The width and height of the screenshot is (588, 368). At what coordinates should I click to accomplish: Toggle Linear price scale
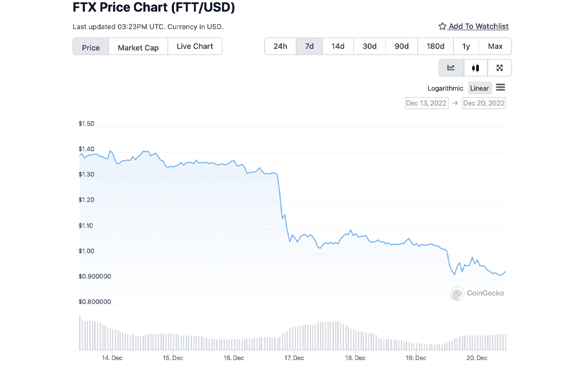tap(480, 88)
